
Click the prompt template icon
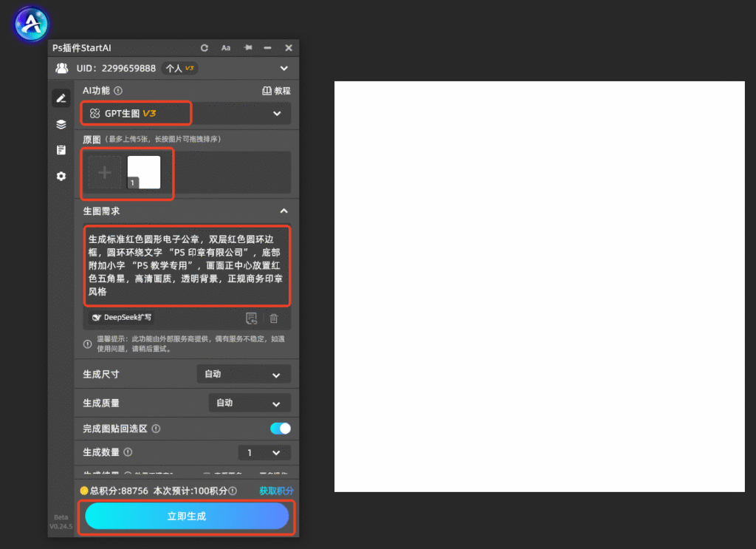coord(252,318)
